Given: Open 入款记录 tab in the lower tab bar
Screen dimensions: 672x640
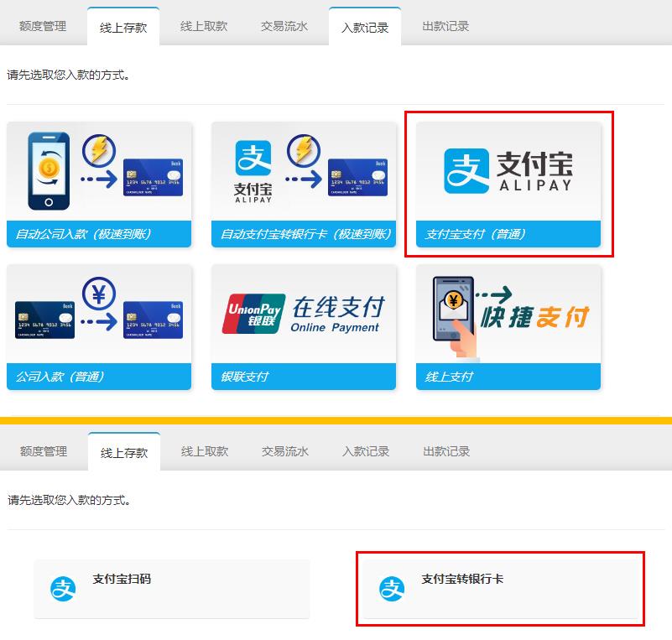Looking at the screenshot, I should [x=366, y=451].
